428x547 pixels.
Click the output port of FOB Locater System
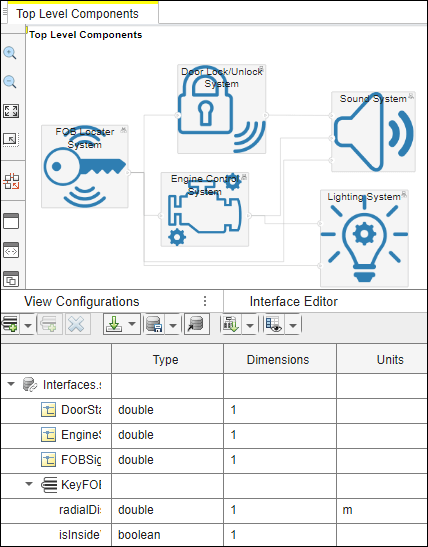(128, 172)
